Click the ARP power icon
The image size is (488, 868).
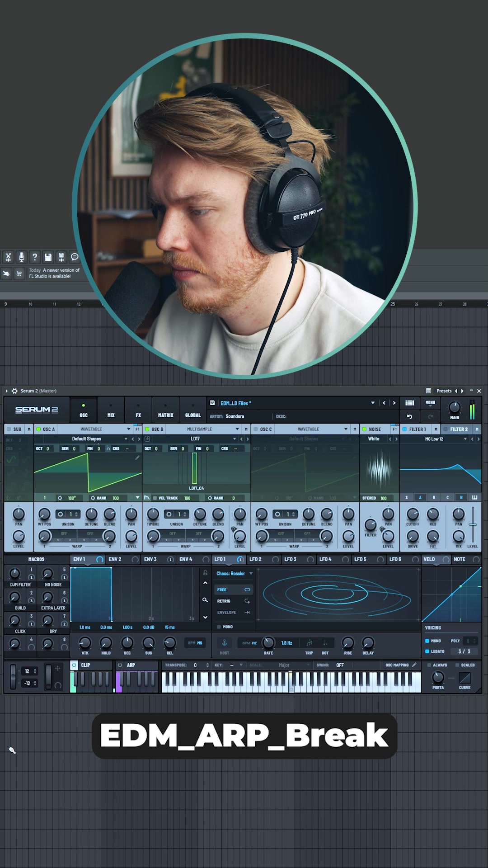tap(120, 665)
